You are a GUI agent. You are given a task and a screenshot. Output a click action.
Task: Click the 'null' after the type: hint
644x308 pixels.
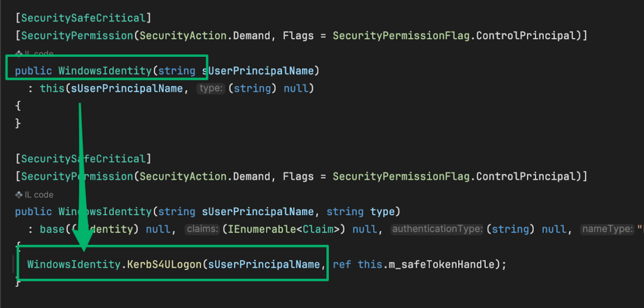(x=296, y=88)
